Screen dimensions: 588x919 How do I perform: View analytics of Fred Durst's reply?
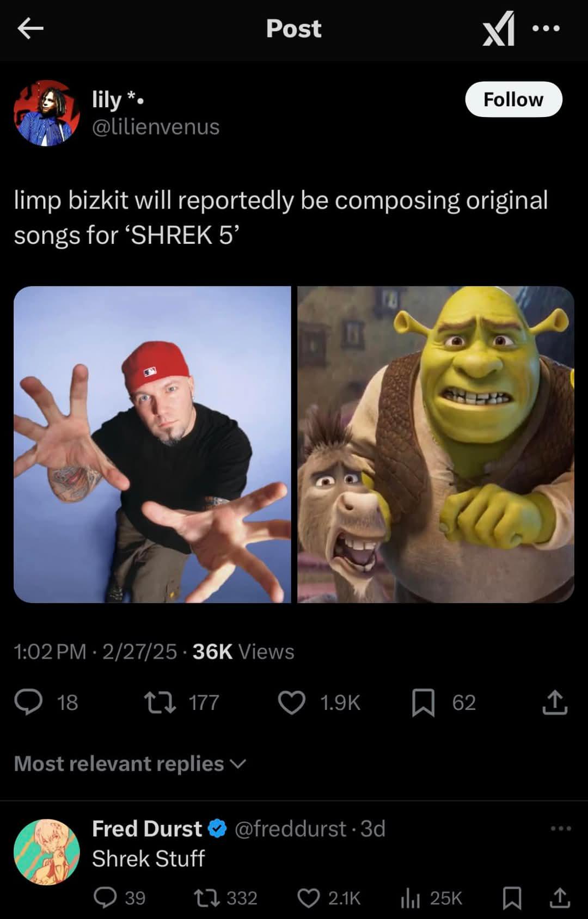click(x=410, y=898)
